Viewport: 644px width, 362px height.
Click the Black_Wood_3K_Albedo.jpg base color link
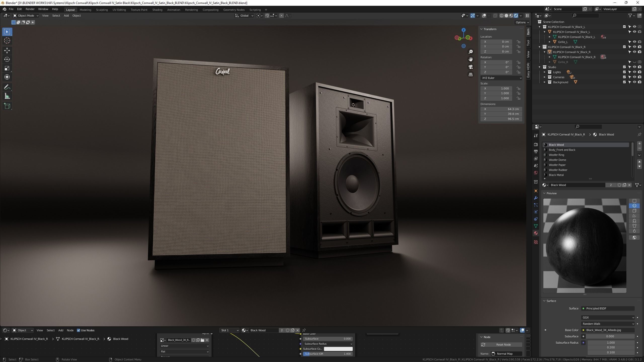point(608,330)
